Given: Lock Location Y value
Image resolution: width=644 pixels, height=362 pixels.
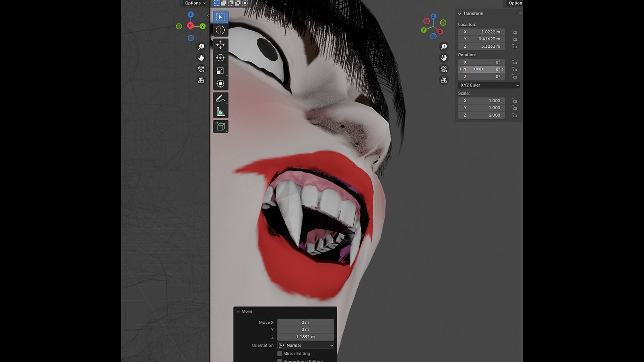Looking at the screenshot, I should (514, 39).
